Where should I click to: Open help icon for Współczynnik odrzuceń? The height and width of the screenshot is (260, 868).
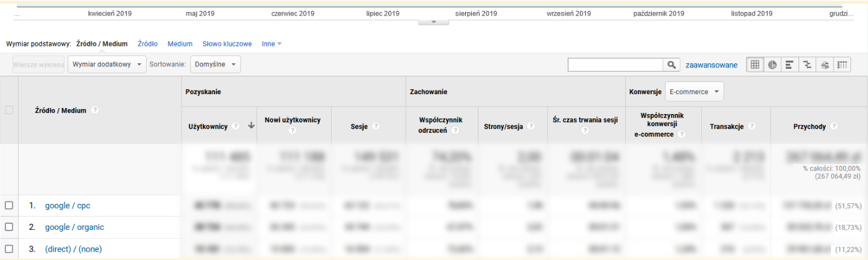pos(455,130)
